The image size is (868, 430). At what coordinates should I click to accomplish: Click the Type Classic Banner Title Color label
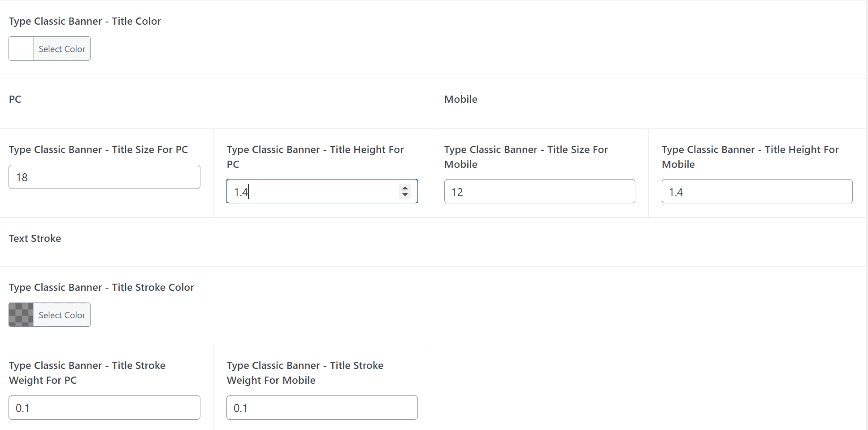[85, 21]
